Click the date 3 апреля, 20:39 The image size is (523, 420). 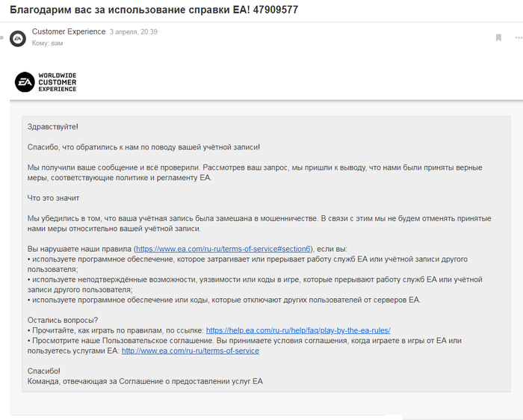point(134,32)
